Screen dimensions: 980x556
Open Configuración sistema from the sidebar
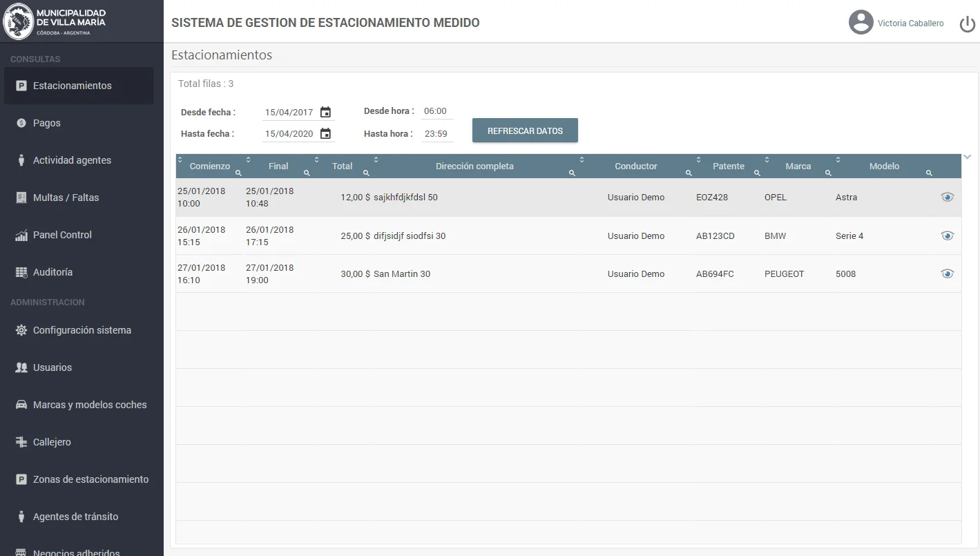(x=81, y=330)
